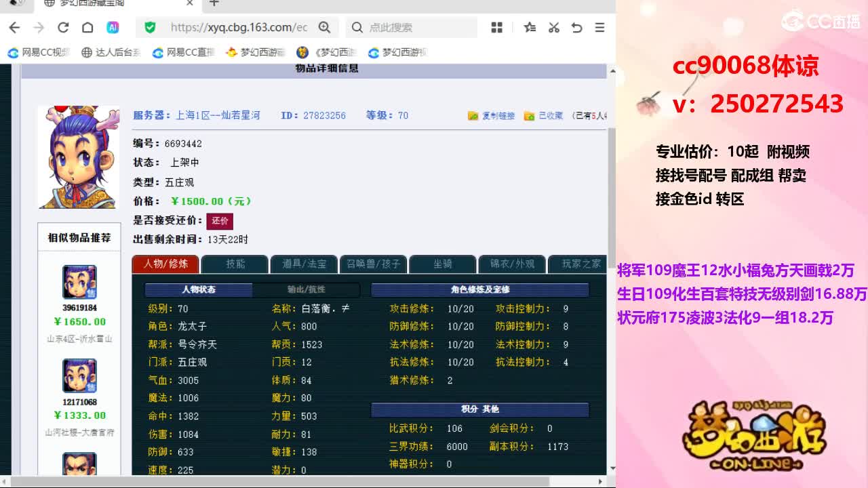
Task: Click the address bar URL field
Action: (239, 27)
